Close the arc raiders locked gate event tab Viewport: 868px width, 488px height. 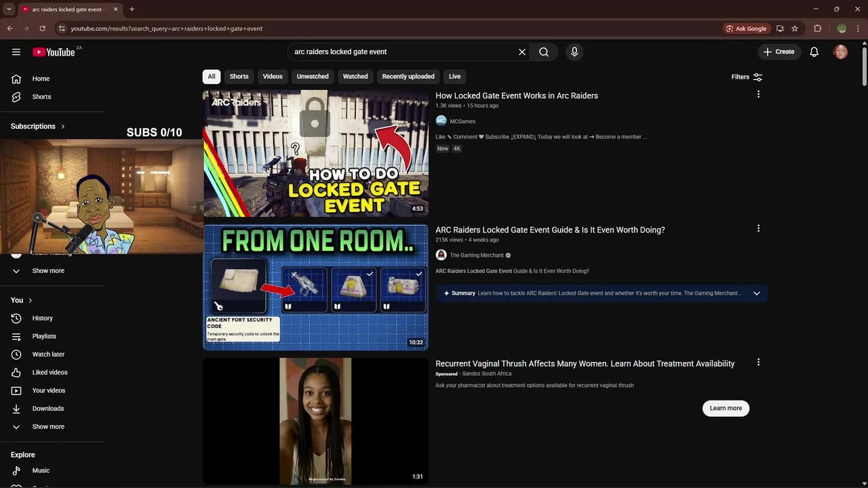[115, 9]
